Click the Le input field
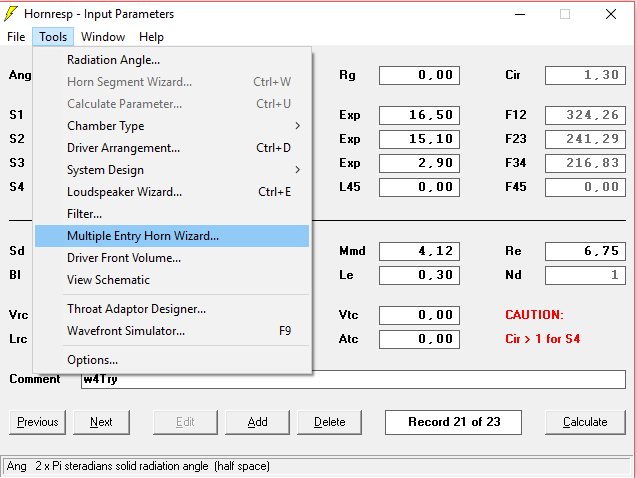This screenshot has width=637, height=478. coord(419,275)
